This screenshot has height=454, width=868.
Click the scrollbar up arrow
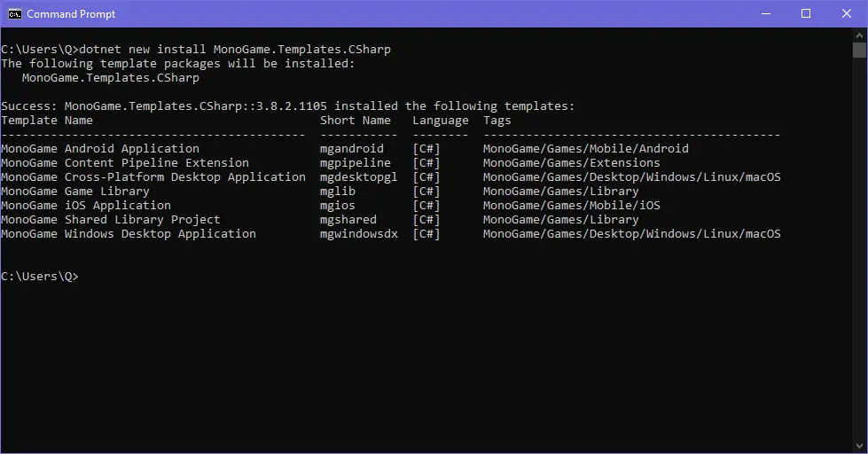[859, 35]
